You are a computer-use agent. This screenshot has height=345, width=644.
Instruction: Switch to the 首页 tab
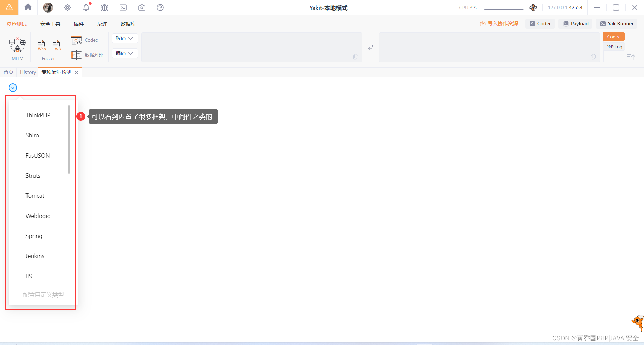pos(8,72)
